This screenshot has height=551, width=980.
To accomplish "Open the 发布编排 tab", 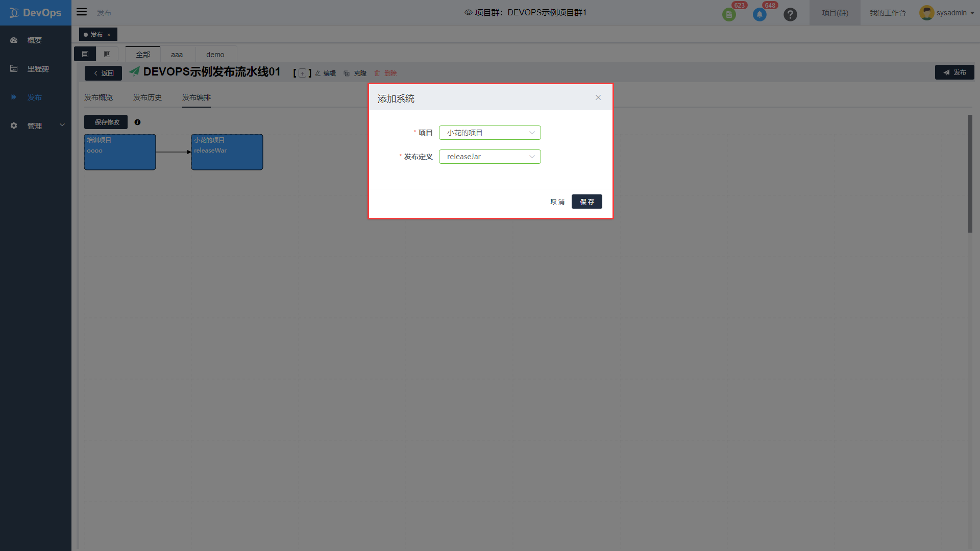I will point(197,97).
